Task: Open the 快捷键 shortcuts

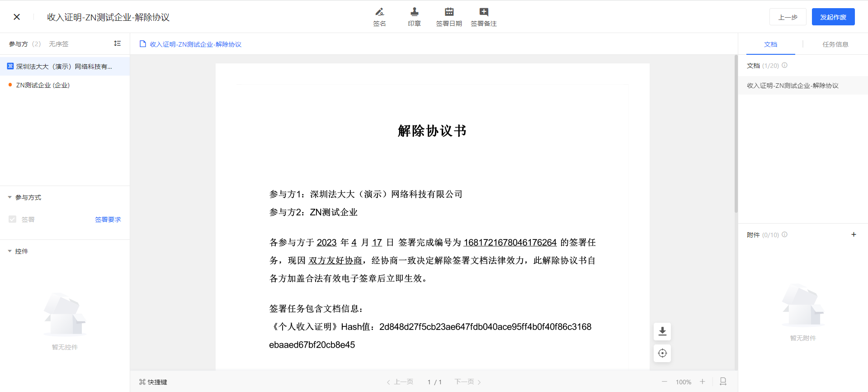Action: (x=153, y=382)
